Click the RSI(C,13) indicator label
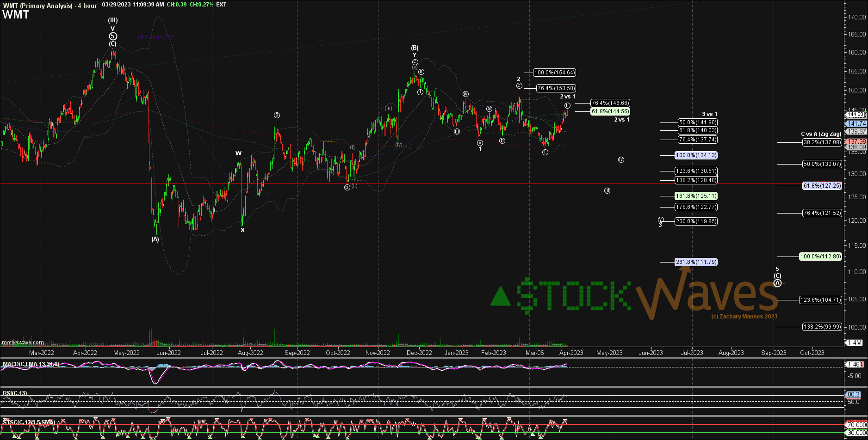868x440 pixels. [15, 393]
